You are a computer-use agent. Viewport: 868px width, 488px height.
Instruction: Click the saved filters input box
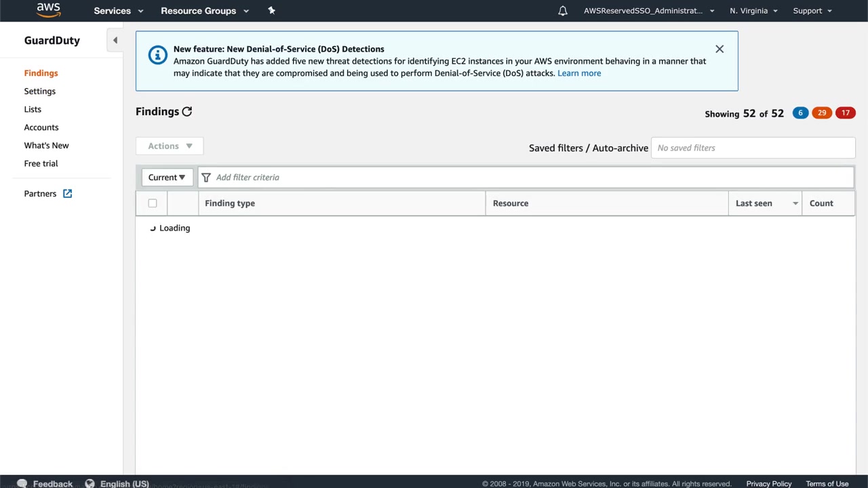[x=753, y=148]
